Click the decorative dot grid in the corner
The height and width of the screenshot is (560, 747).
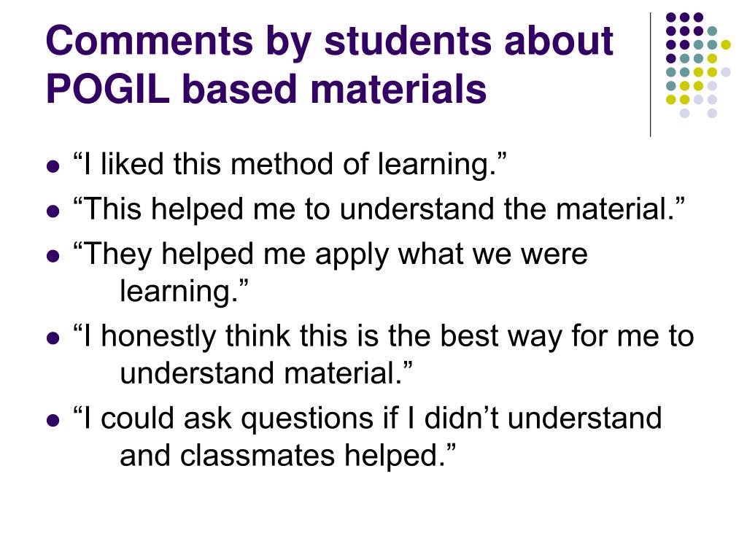698,65
